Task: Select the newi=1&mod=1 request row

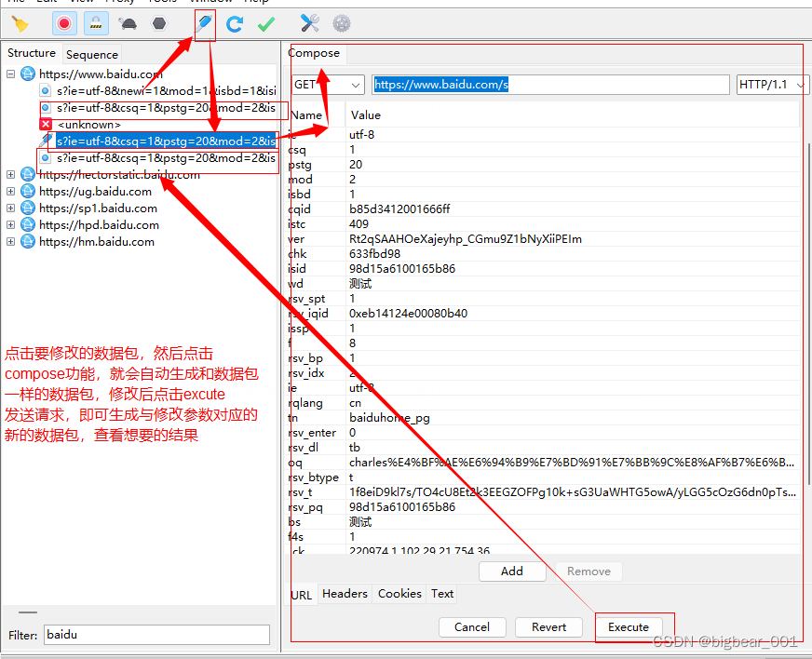Action: 167,91
